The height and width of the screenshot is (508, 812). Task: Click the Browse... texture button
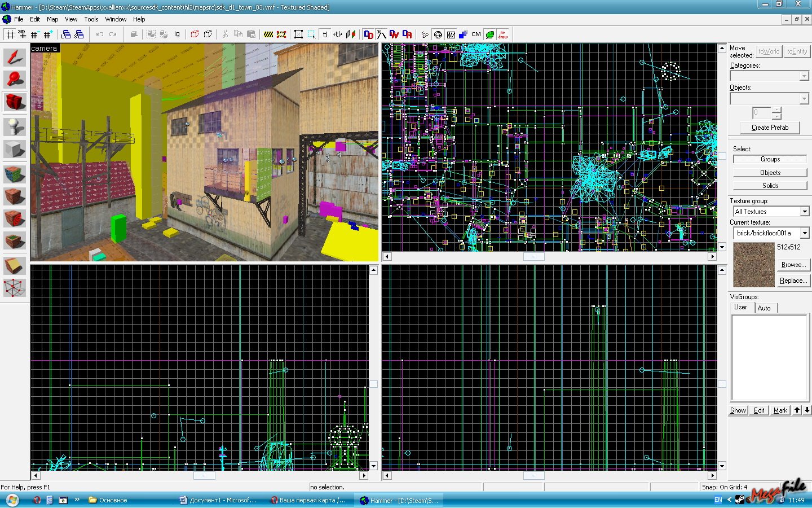click(x=792, y=265)
